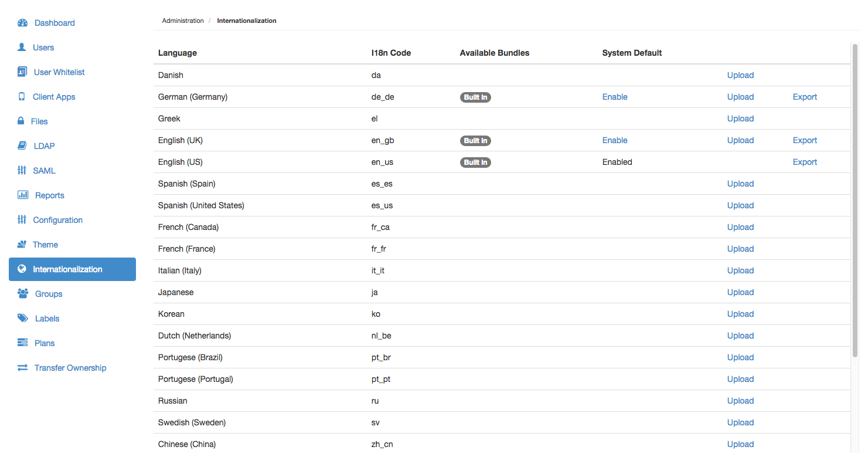Click the Reports bar chart icon
The height and width of the screenshot is (467, 868).
[23, 195]
